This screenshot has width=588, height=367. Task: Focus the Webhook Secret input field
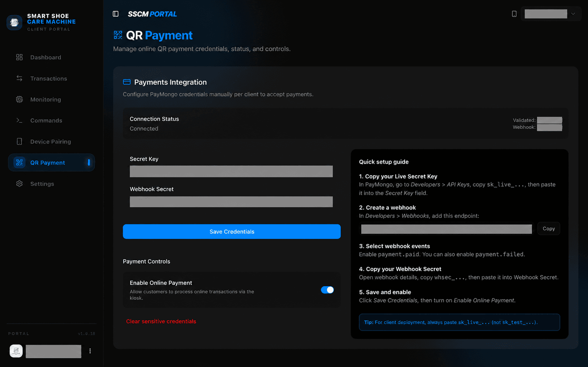click(231, 201)
